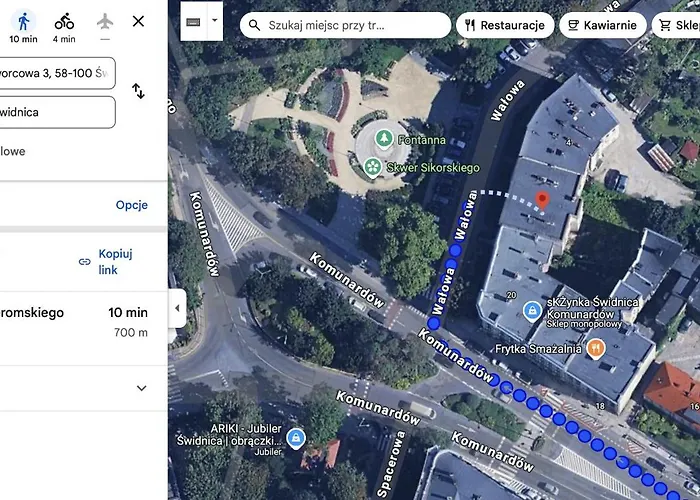The width and height of the screenshot is (700, 500).
Task: Collapse the side panel arrow
Action: tap(177, 308)
